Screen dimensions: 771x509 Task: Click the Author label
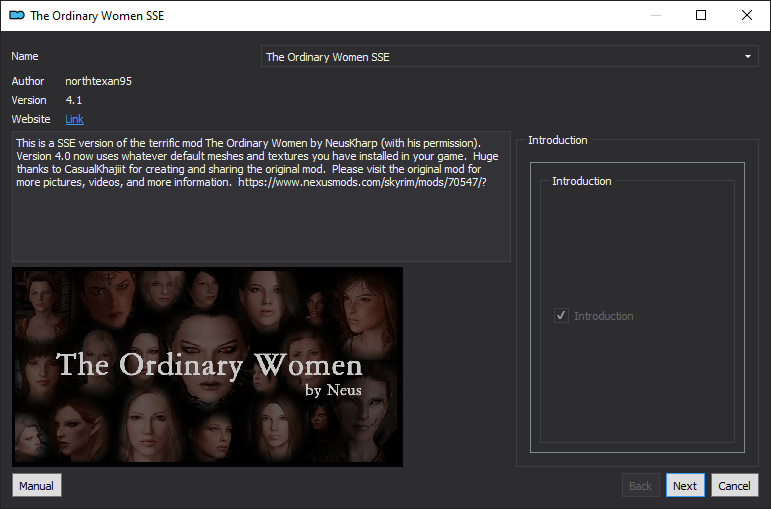(x=28, y=81)
